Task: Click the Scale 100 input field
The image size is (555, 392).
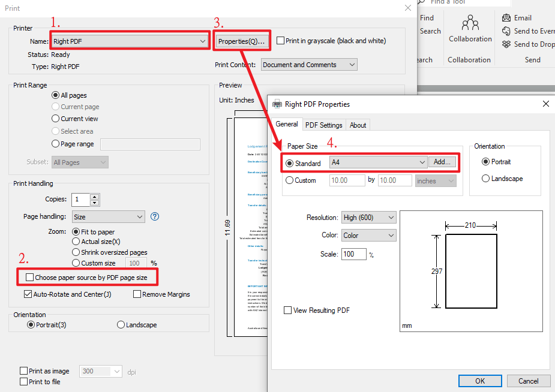Action: click(354, 254)
